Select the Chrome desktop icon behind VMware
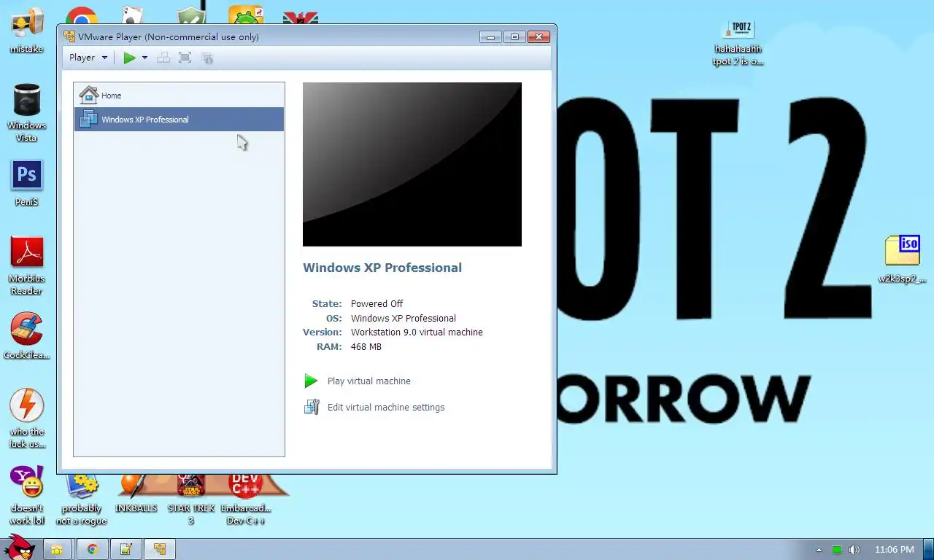The height and width of the screenshot is (560, 934). point(82,16)
